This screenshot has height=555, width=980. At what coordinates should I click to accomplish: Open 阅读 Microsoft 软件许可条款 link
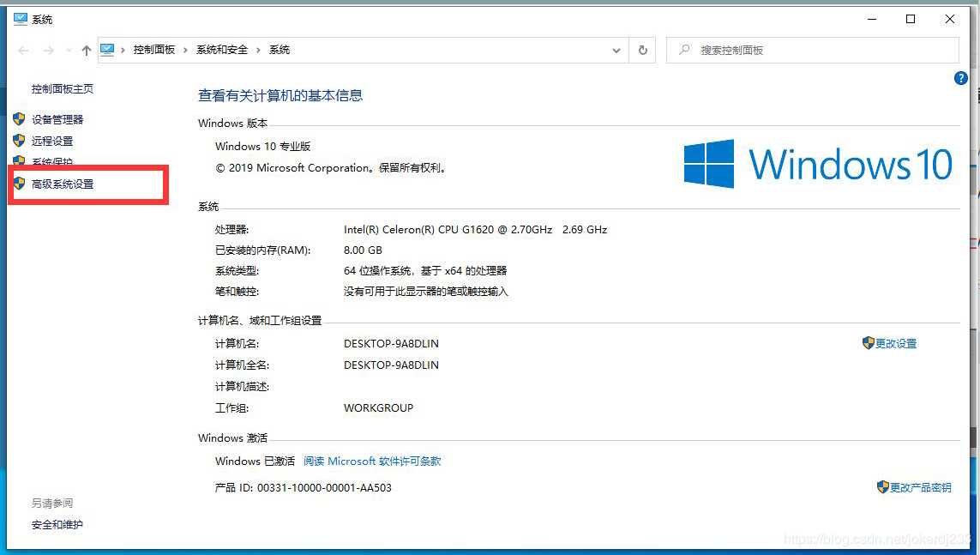[372, 461]
